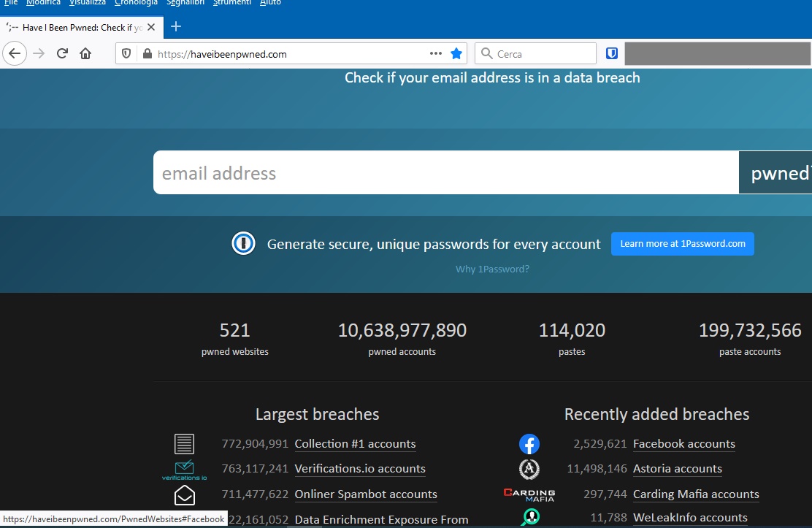Click the Largest breaches heading

pos(317,414)
